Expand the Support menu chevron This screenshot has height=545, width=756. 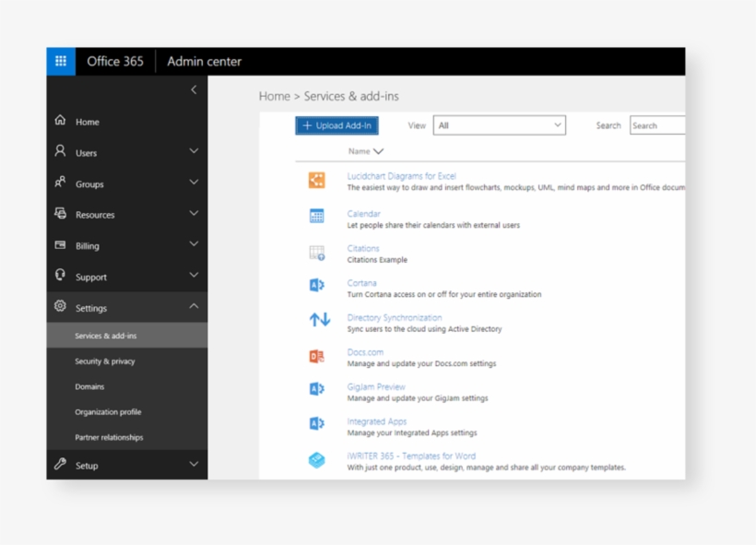[x=194, y=275]
